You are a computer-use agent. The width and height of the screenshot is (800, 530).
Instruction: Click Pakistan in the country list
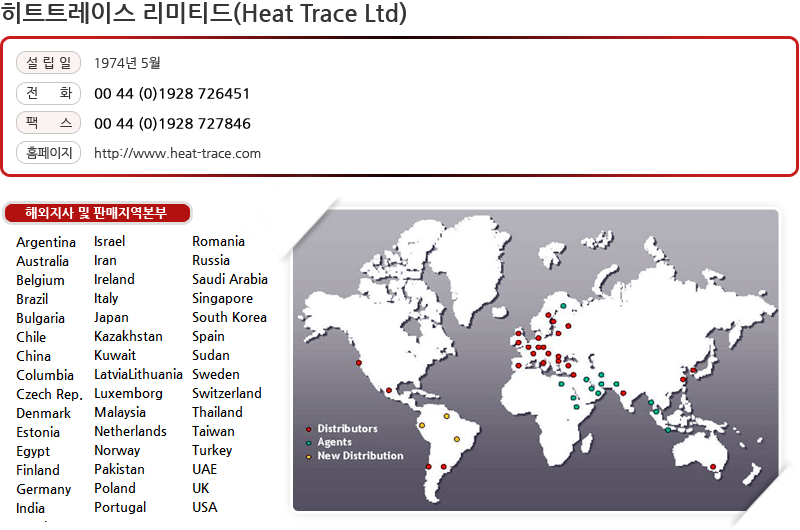[119, 469]
